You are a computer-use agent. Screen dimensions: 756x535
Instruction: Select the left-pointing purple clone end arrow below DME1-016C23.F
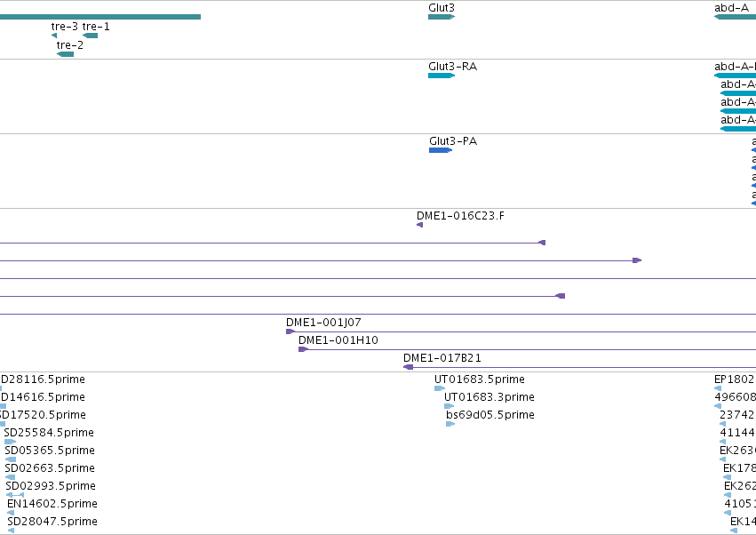click(541, 243)
